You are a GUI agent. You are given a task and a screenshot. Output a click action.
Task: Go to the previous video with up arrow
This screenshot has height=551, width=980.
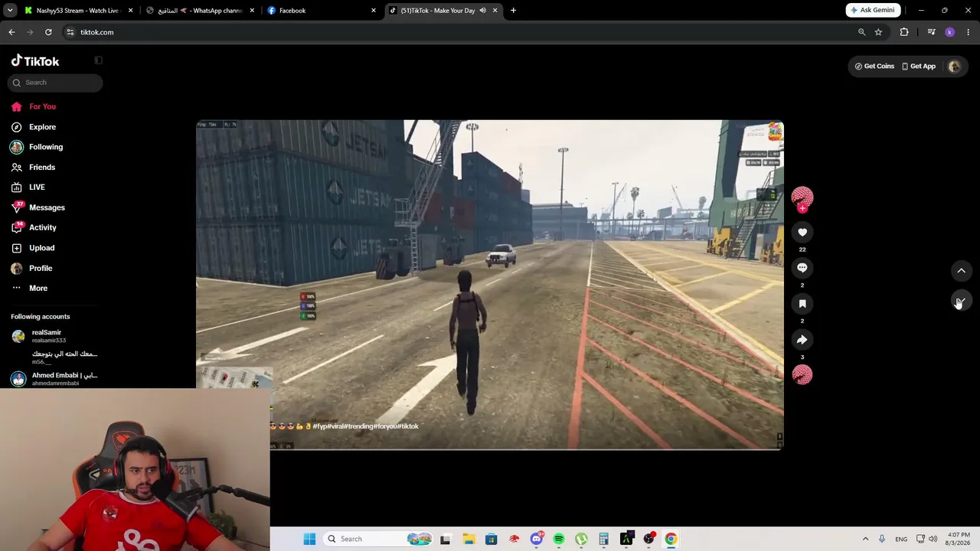(x=962, y=270)
